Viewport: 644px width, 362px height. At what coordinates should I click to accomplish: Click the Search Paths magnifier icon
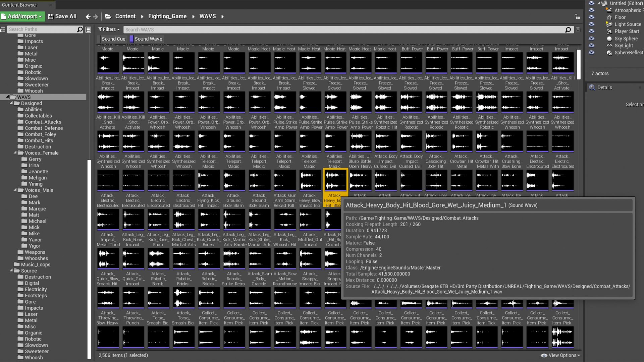(x=80, y=29)
